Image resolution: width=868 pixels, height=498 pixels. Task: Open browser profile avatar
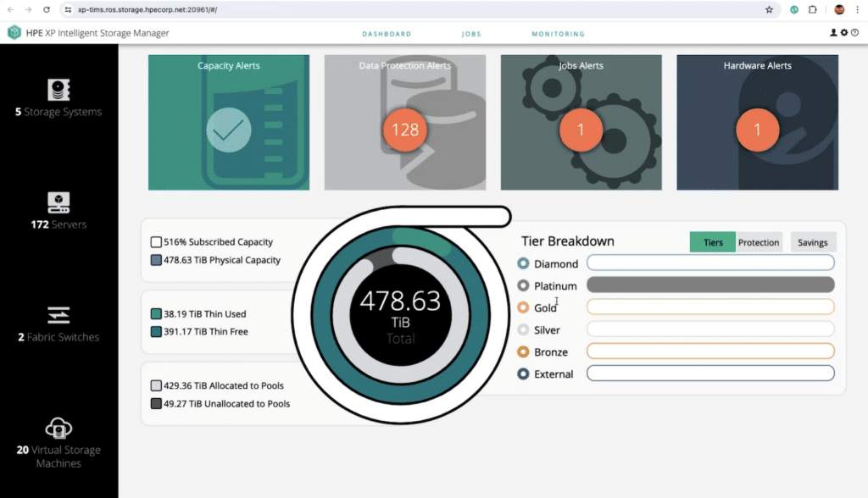click(x=839, y=9)
